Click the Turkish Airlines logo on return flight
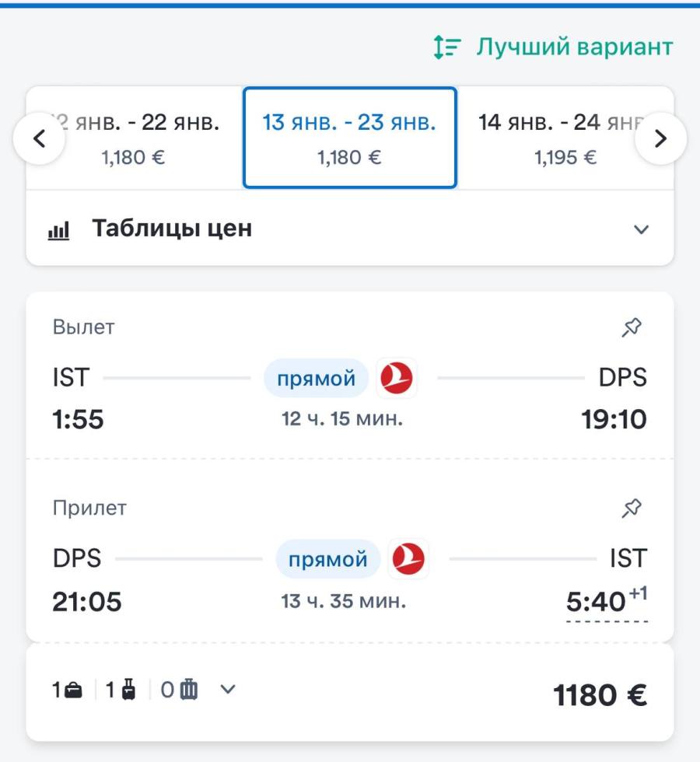The height and width of the screenshot is (762, 700). point(408,559)
